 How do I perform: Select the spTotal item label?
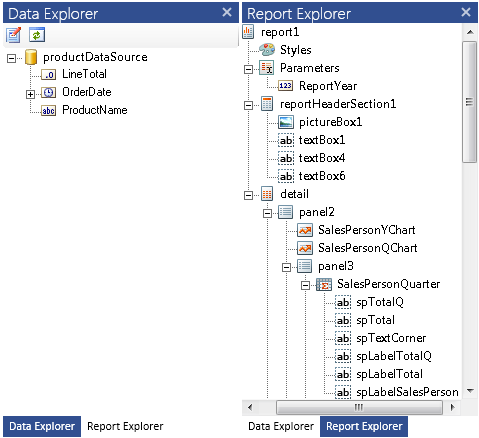point(375,320)
